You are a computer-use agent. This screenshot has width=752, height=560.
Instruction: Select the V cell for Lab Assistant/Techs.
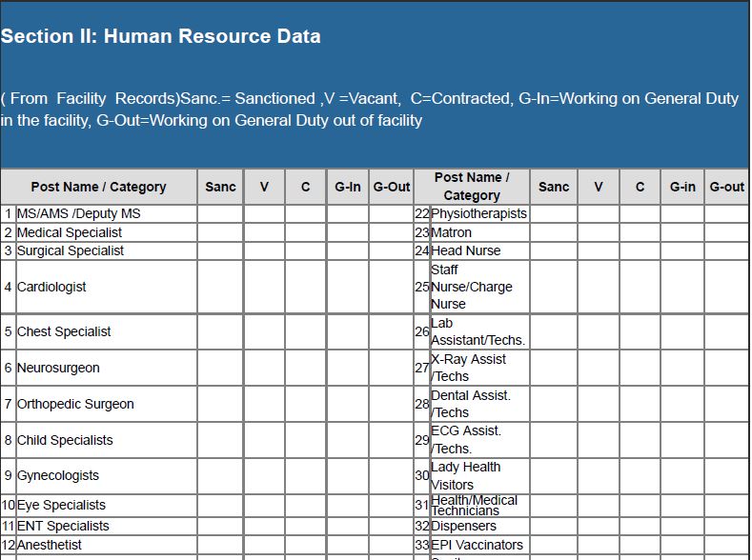(x=599, y=331)
